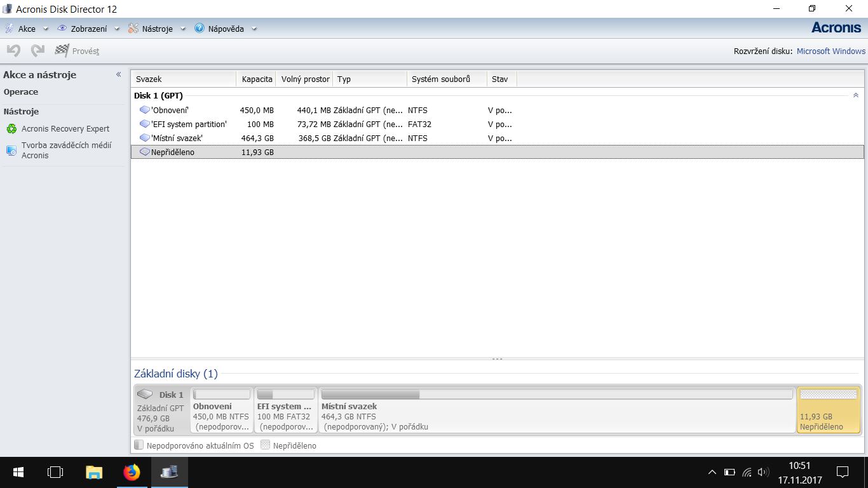Open the Action Center notifications icon
Screen dimensions: 868x488
[843, 472]
